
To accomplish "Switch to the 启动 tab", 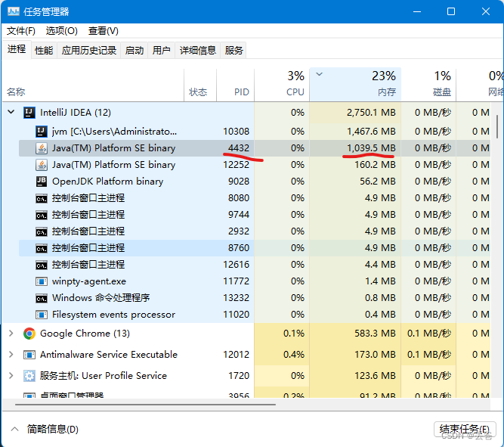I will pos(135,51).
